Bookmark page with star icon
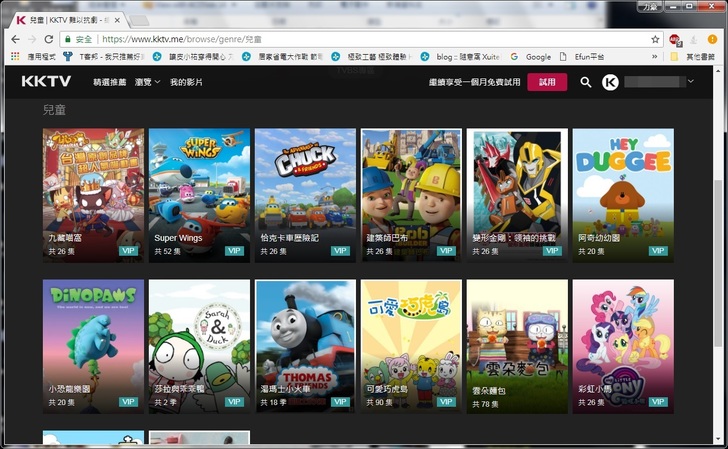This screenshot has height=449, width=728. [x=655, y=39]
